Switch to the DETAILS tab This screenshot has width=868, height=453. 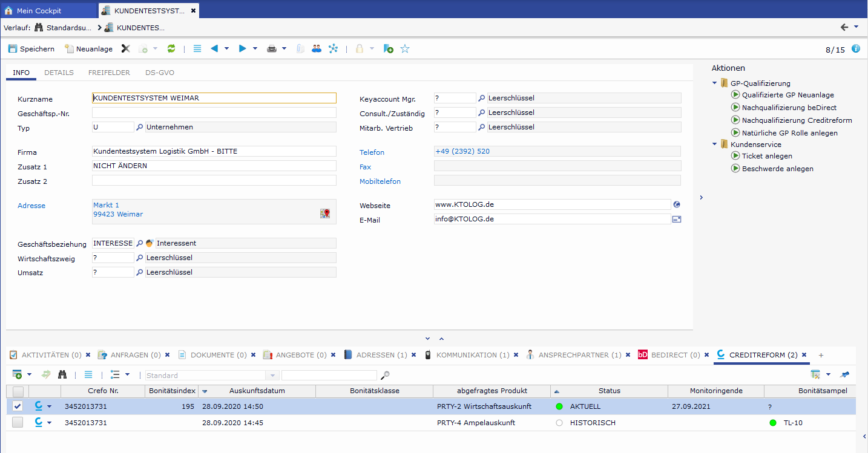click(59, 73)
